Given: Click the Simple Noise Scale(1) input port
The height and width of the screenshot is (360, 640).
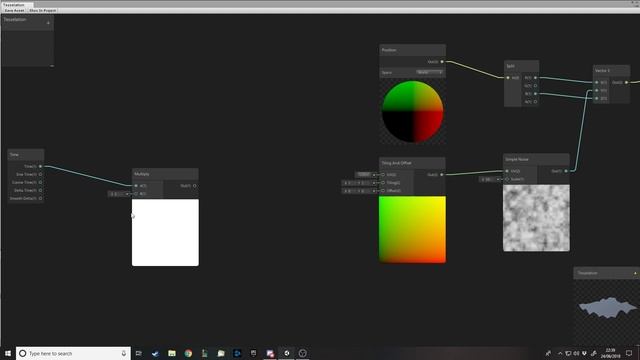Looking at the screenshot, I should coord(507,179).
